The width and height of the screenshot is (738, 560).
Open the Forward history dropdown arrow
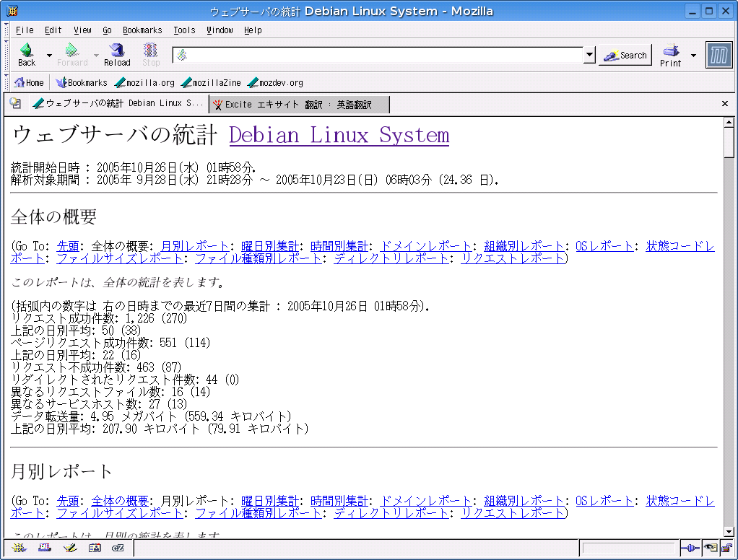[x=96, y=55]
